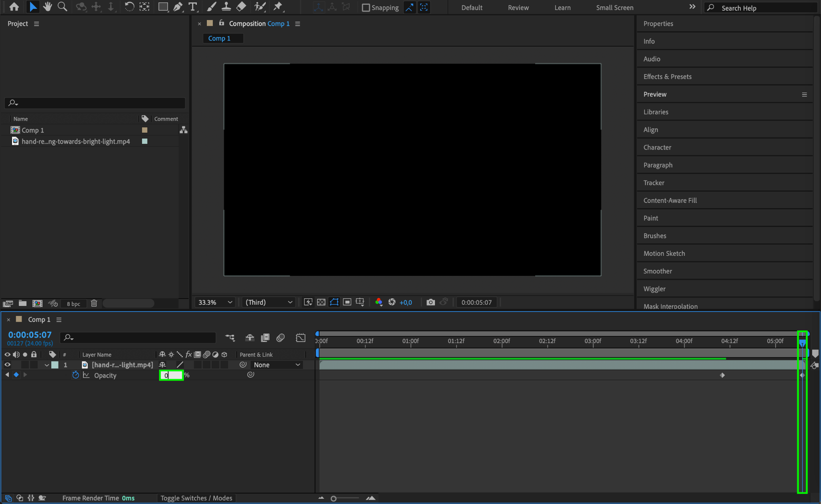This screenshot has width=821, height=504.
Task: Collapse the hand-r...-light.mp4 layer properties
Action: 47,365
